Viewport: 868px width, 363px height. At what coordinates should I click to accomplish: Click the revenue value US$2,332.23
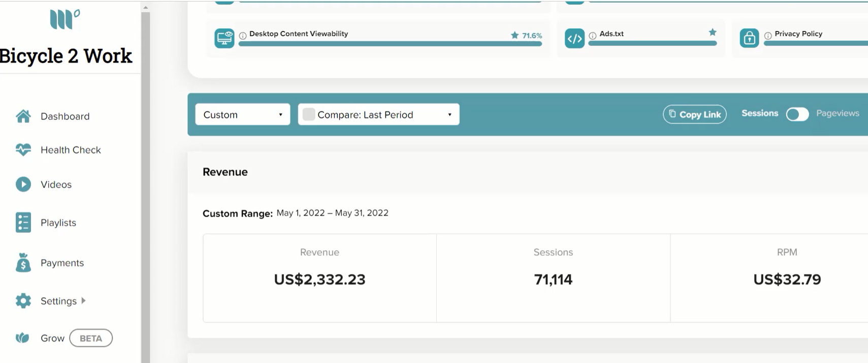tap(319, 280)
